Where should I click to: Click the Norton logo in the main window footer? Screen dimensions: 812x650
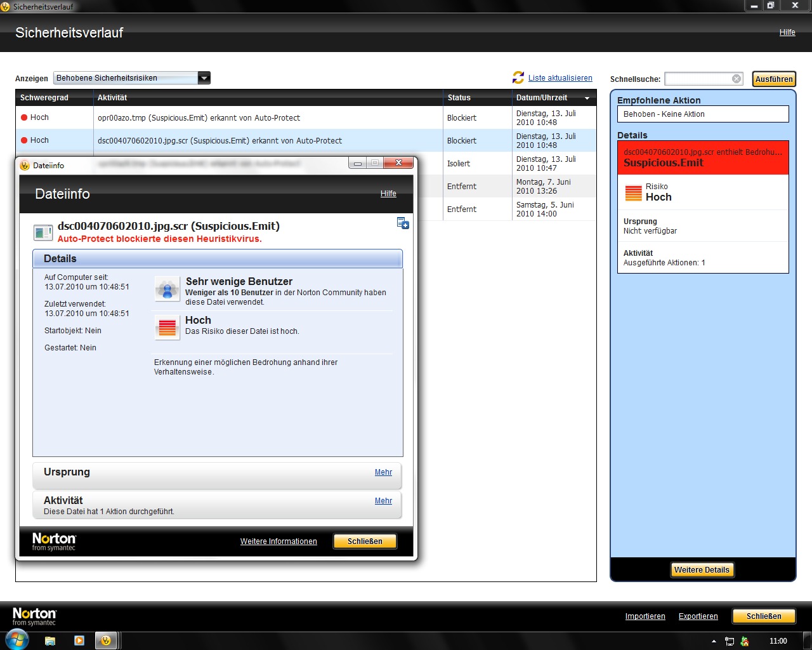pos(34,616)
